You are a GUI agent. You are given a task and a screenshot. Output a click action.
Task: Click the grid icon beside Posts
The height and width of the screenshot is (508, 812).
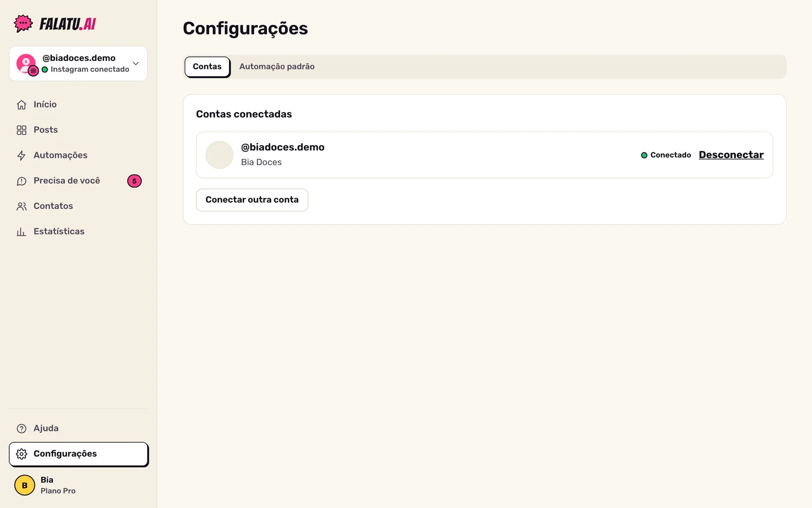(x=21, y=130)
